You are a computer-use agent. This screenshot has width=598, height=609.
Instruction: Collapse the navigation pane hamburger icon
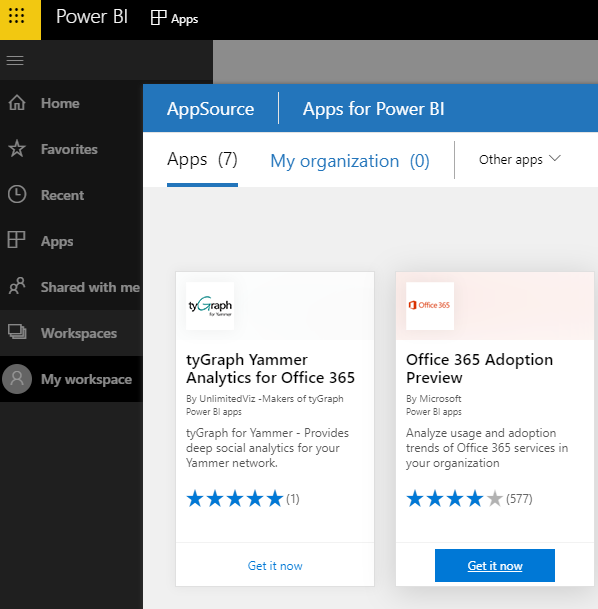pos(15,60)
